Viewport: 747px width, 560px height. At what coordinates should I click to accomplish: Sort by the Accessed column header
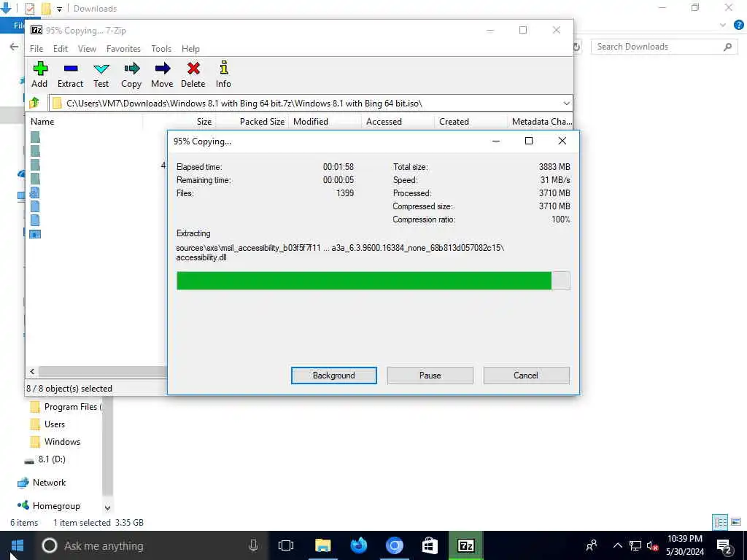pyautogui.click(x=398, y=122)
